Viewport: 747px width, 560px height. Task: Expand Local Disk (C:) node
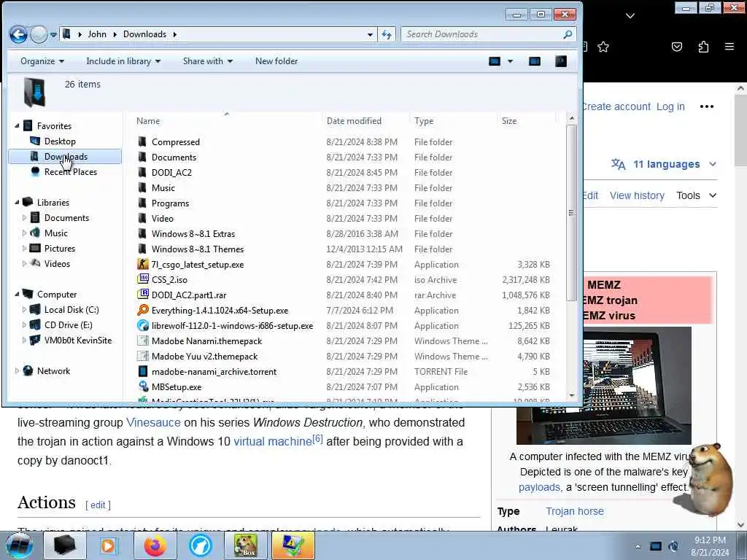(24, 309)
